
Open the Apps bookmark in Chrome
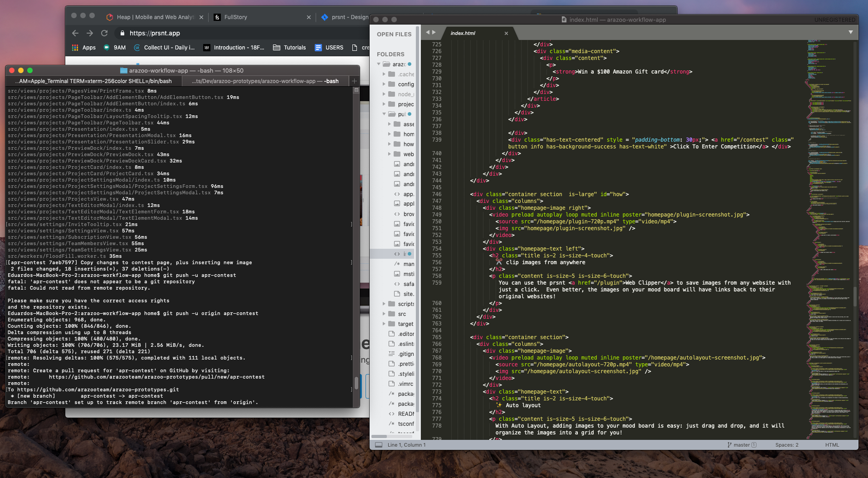click(x=84, y=47)
